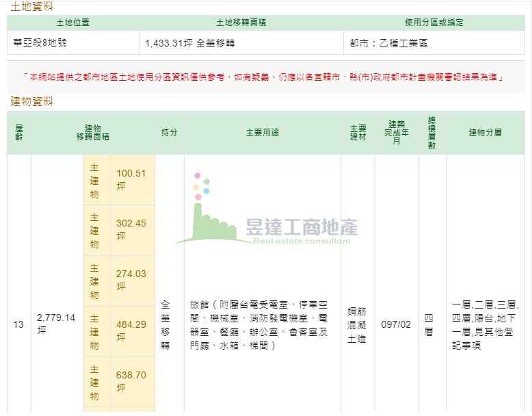Select the 638.70坪 main building area cell

tap(131, 380)
